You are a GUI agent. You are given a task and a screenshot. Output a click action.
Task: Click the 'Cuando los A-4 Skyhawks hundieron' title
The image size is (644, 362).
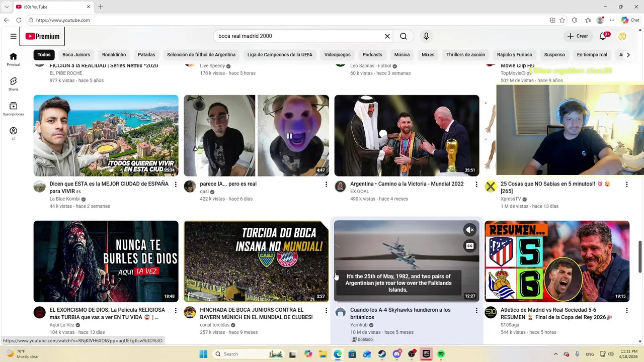point(400,314)
